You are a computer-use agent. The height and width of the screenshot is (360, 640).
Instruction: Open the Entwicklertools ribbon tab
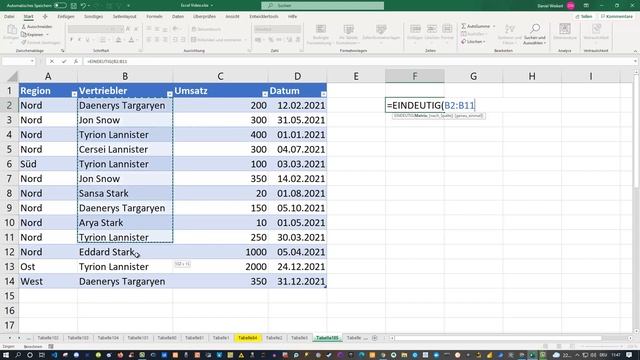(264, 16)
